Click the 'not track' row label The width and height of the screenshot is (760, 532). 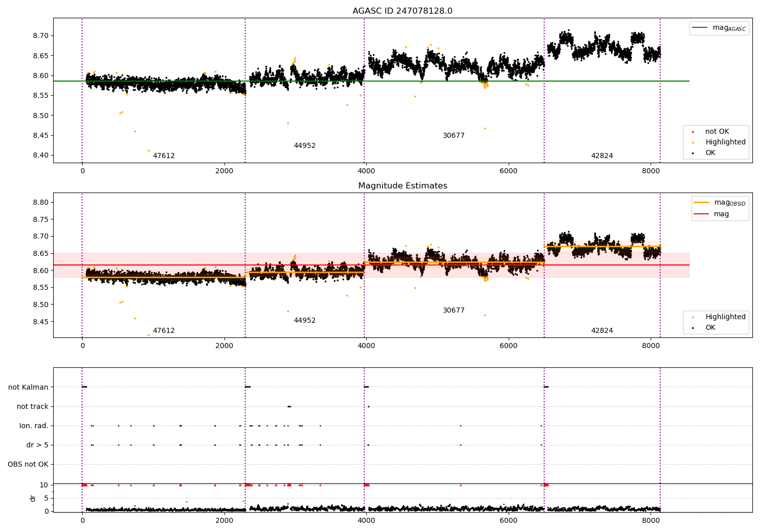coord(32,407)
